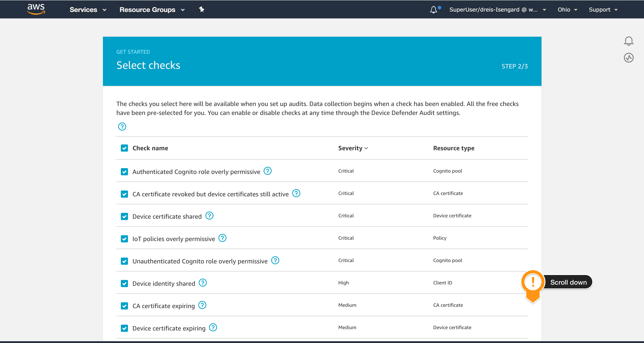Uncheck Device certificate shared

tap(124, 216)
